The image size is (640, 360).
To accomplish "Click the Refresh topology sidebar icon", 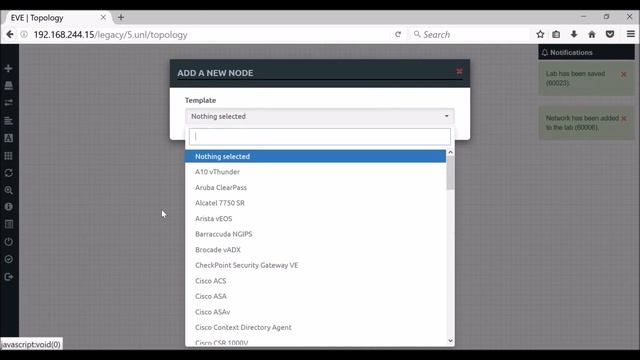I will [x=8, y=173].
